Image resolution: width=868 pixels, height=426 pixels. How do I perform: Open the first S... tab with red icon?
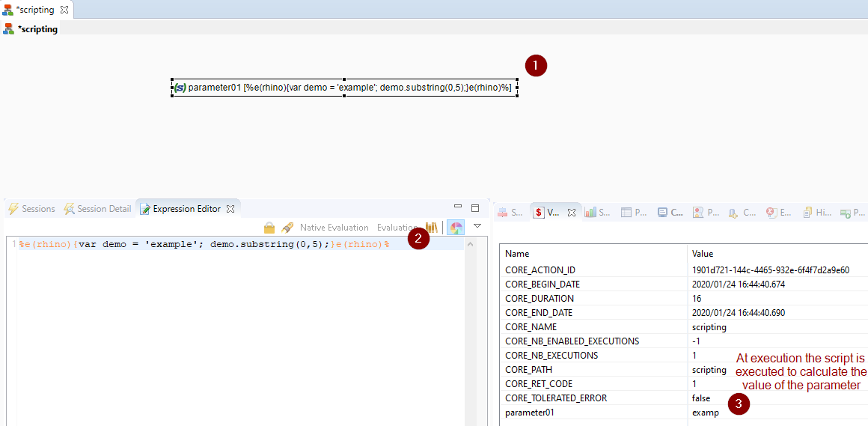tap(510, 212)
